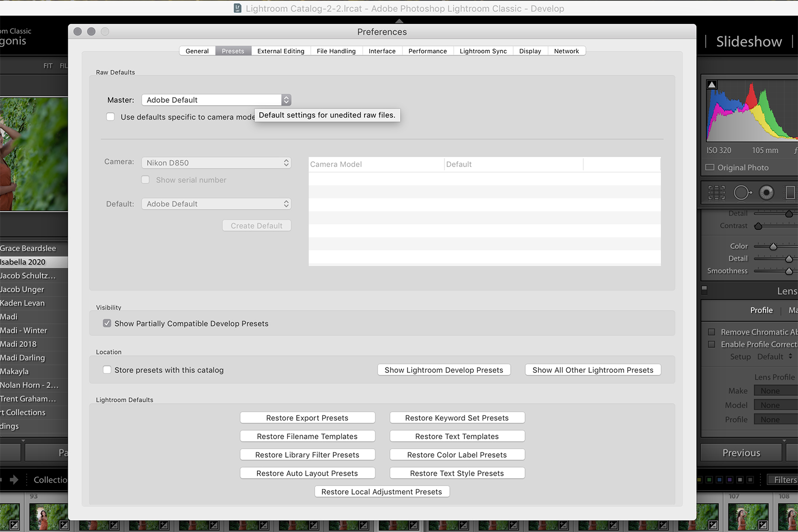
Task: Click the Camera Model column header
Action: click(376, 164)
